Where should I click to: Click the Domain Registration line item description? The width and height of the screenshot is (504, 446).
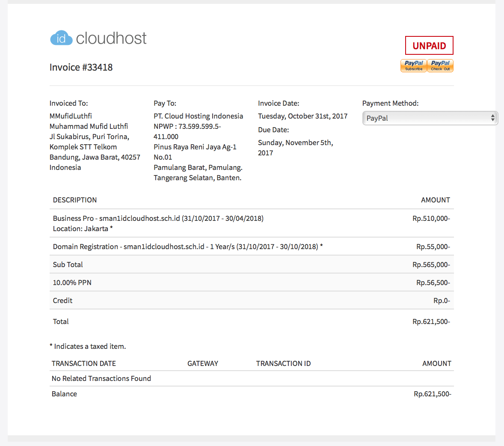point(187,247)
